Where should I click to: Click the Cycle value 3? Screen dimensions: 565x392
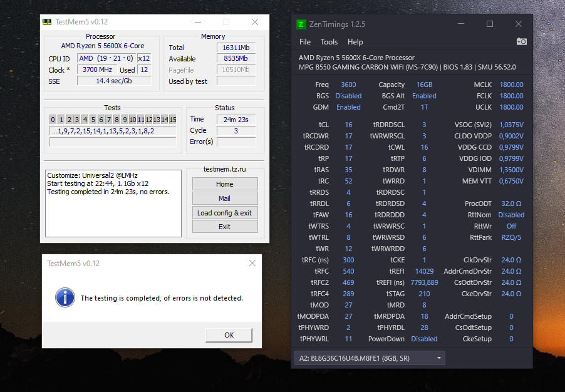pos(236,131)
